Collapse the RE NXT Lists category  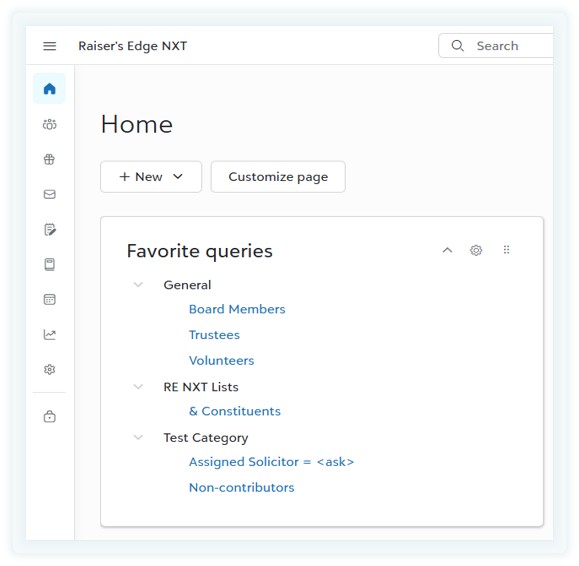[x=138, y=387]
